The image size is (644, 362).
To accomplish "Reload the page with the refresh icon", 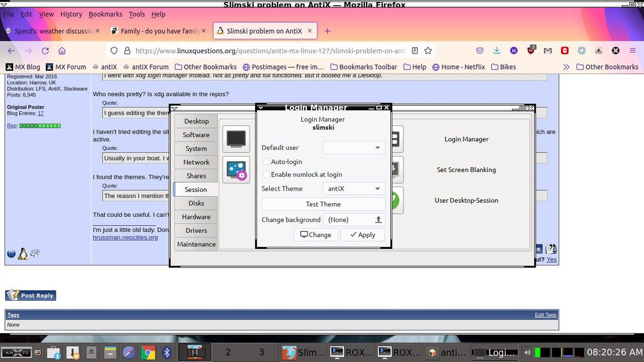I will pyautogui.click(x=45, y=51).
